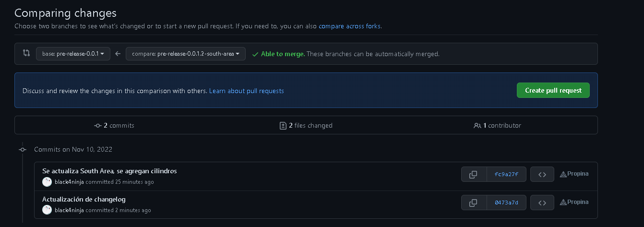Image resolution: width=644 pixels, height=227 pixels.
Task: Open the compare across forks link
Action: pyautogui.click(x=349, y=26)
